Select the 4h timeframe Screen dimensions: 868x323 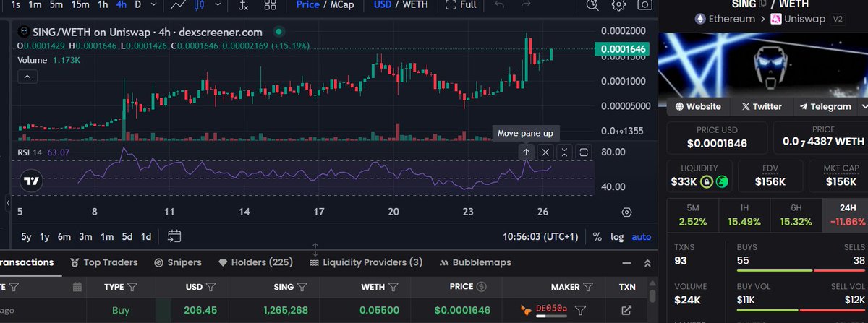click(120, 4)
